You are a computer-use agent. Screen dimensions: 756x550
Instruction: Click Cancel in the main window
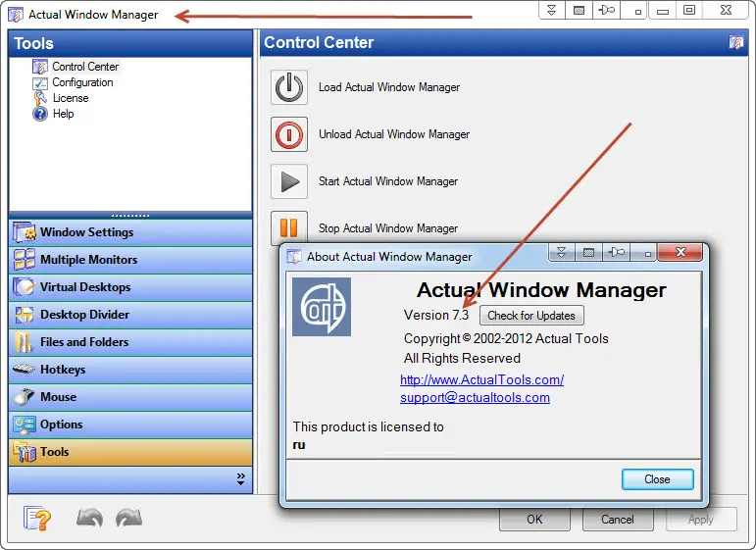(618, 520)
